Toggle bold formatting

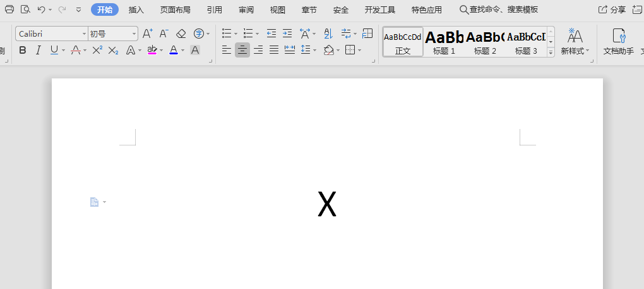[23, 50]
